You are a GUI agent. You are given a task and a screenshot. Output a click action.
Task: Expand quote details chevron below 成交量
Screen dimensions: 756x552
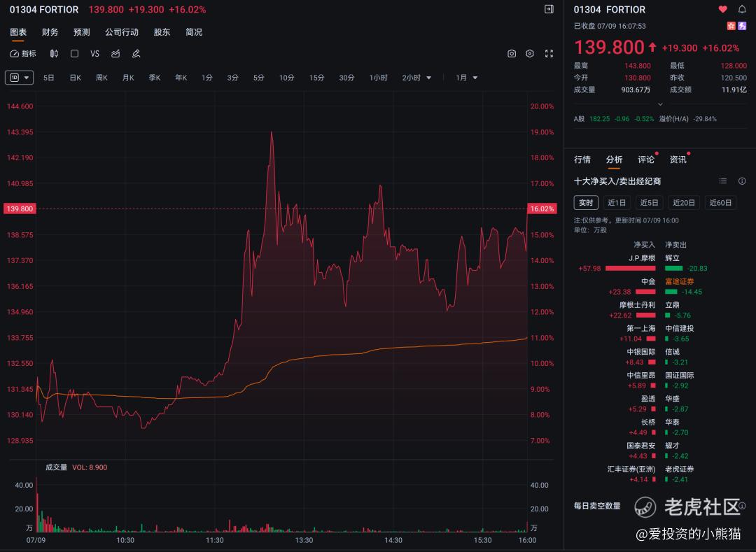click(660, 104)
